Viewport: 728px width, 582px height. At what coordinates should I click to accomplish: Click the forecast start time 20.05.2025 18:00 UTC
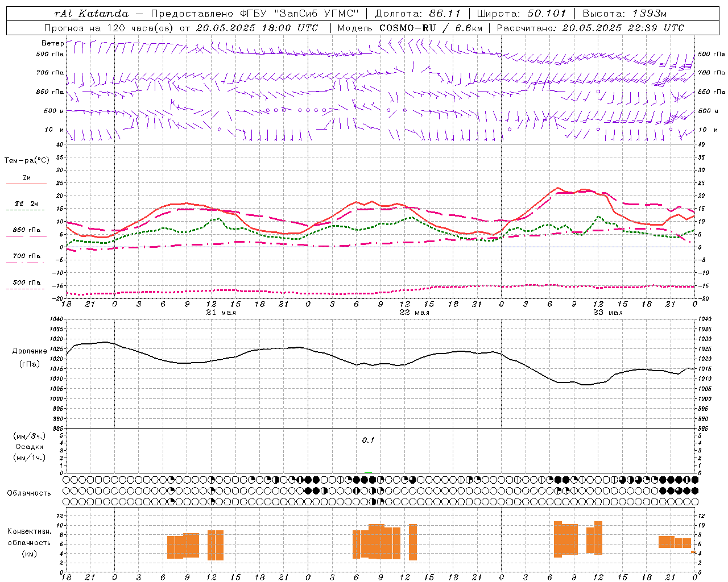click(257, 28)
